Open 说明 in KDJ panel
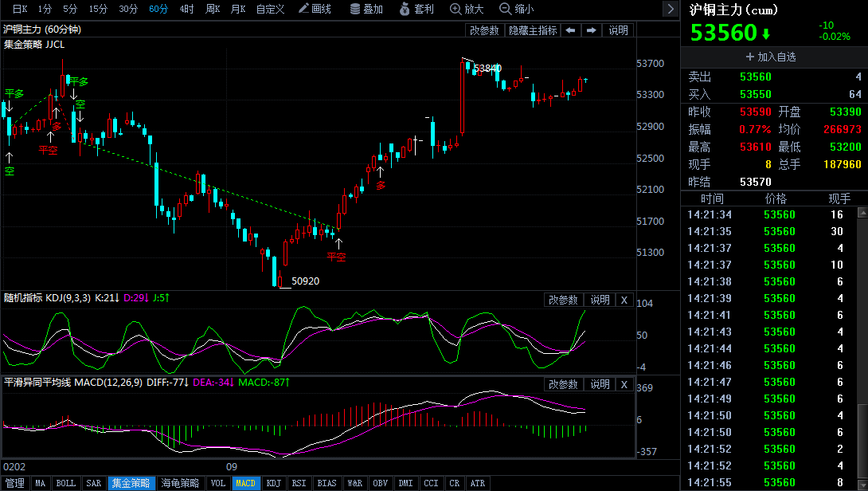The height and width of the screenshot is (491, 868). [x=600, y=300]
